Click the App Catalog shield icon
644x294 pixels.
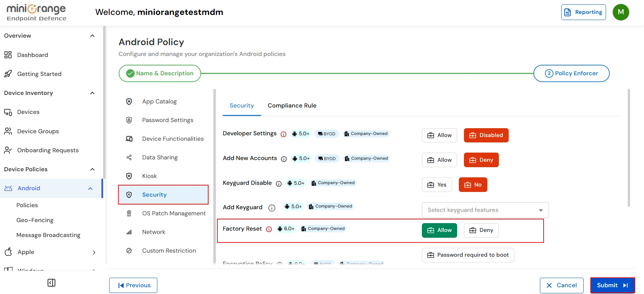click(x=129, y=101)
